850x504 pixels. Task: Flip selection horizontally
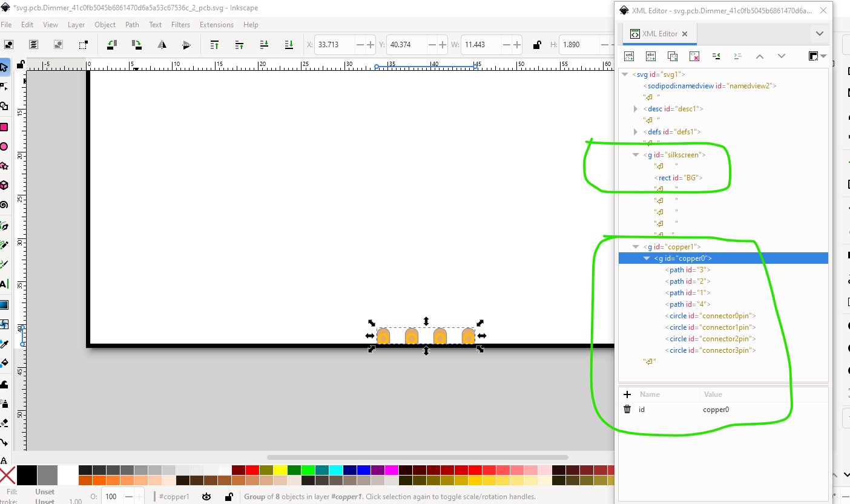tap(162, 44)
